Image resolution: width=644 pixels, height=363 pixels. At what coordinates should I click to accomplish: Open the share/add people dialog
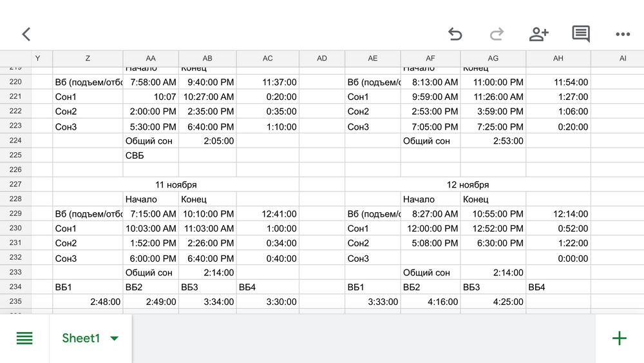(538, 34)
